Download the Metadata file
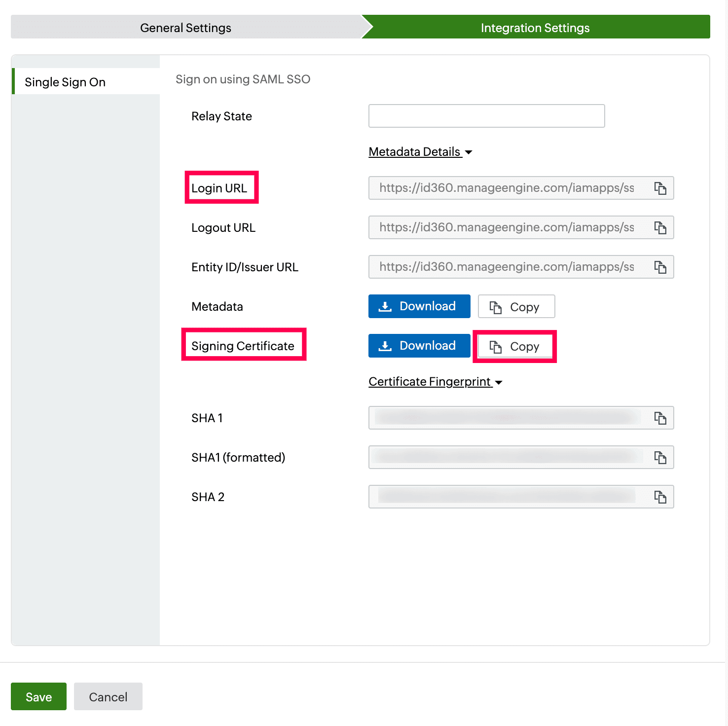This screenshot has height=726, width=728. 419,306
